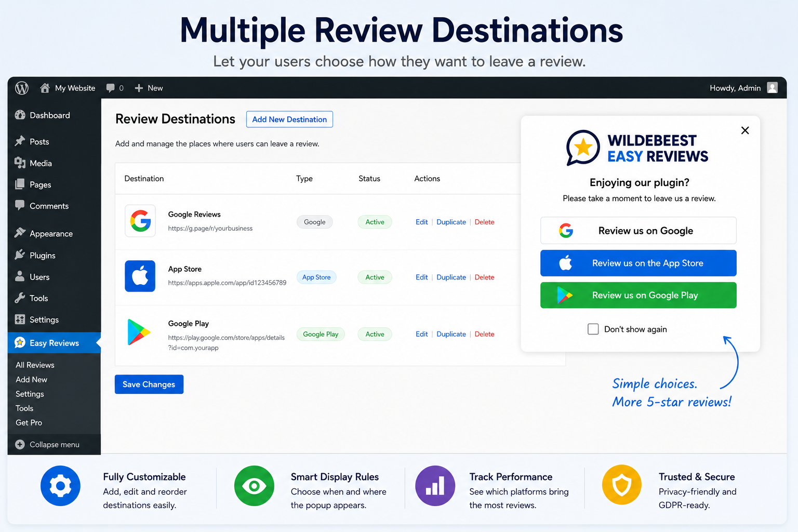The width and height of the screenshot is (798, 532).
Task: Click the Trusted & Secure shield icon
Action: pos(622,485)
